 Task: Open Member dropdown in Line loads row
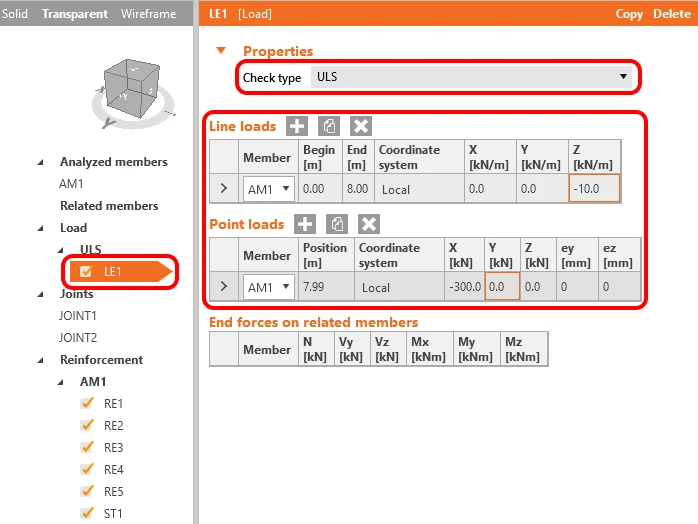pos(269,189)
